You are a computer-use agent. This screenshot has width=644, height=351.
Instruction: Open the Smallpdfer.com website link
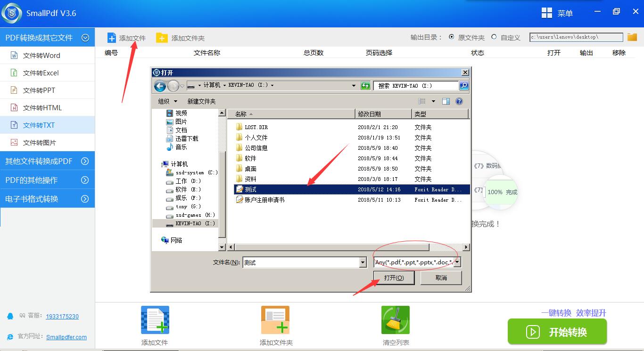pos(66,337)
